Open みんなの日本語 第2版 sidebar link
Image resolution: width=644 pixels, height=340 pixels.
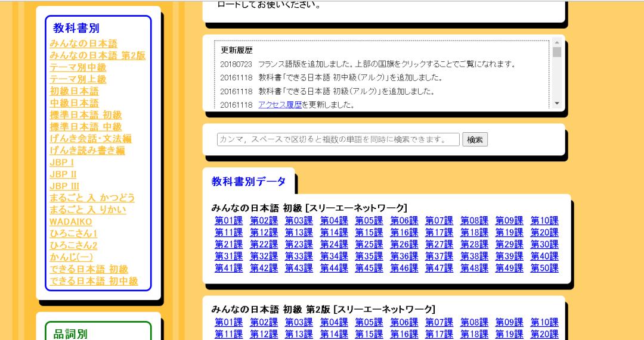98,56
